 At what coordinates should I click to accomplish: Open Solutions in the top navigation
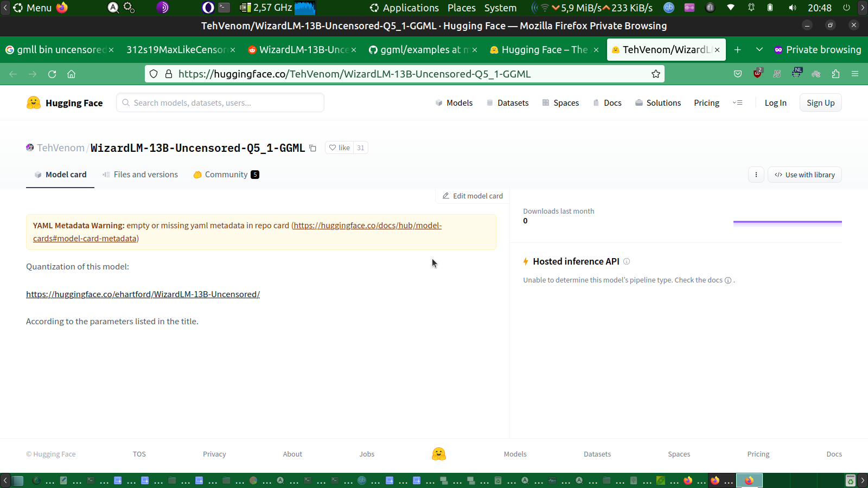coord(658,103)
